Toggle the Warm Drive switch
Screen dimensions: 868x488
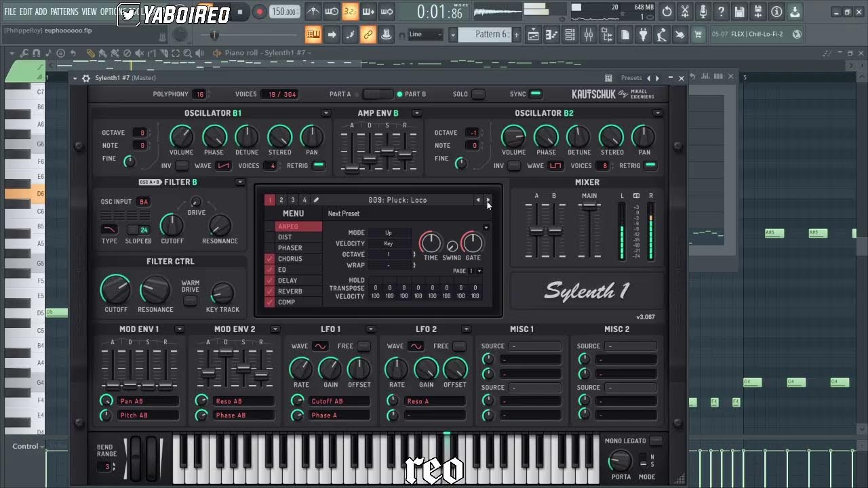pos(191,300)
